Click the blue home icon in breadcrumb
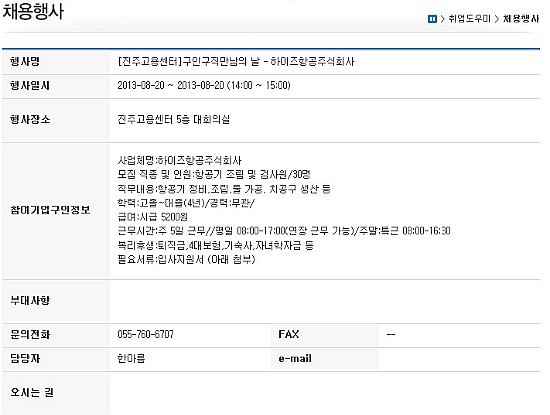The image size is (550, 415). click(x=432, y=19)
